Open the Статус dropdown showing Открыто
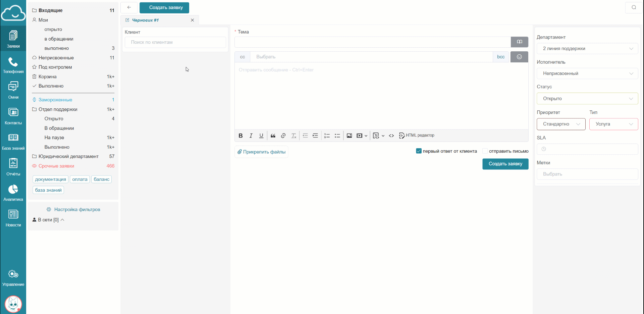The width and height of the screenshot is (644, 314). click(587, 99)
